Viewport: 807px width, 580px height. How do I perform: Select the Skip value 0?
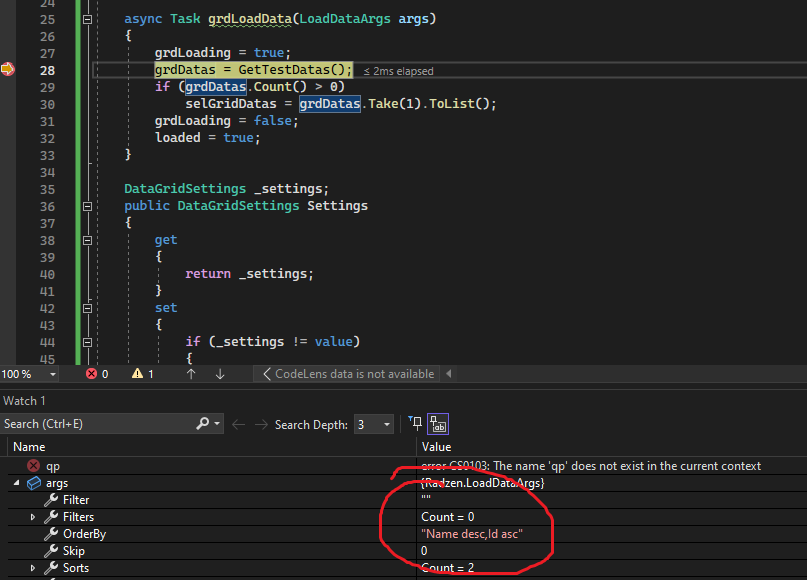point(424,551)
